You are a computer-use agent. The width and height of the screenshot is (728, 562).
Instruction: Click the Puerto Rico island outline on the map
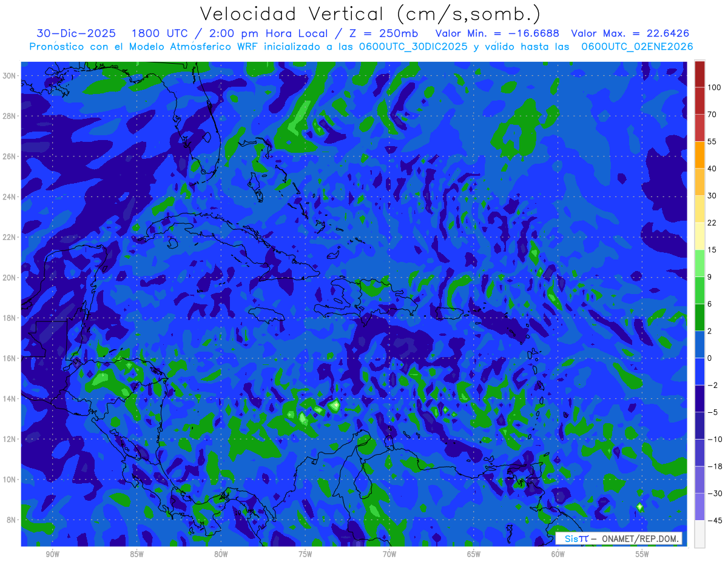[451, 313]
